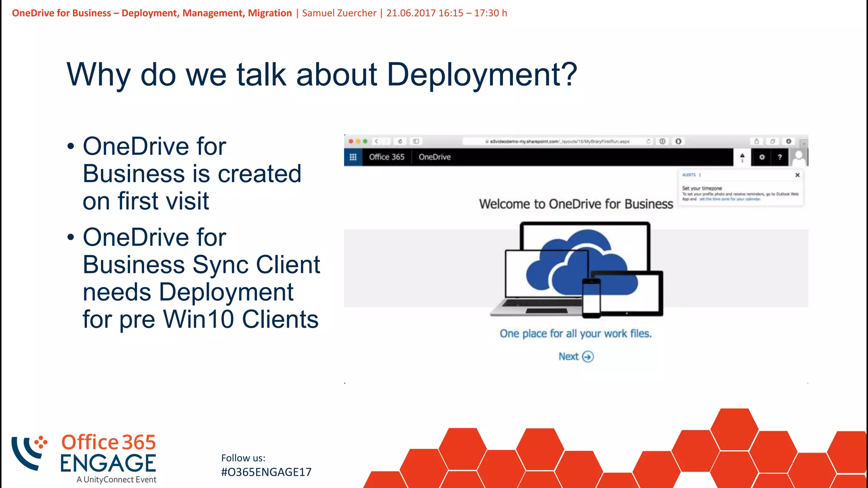The image size is (868, 488).
Task: Click the yellow minimize window dot
Action: pyautogui.click(x=358, y=141)
